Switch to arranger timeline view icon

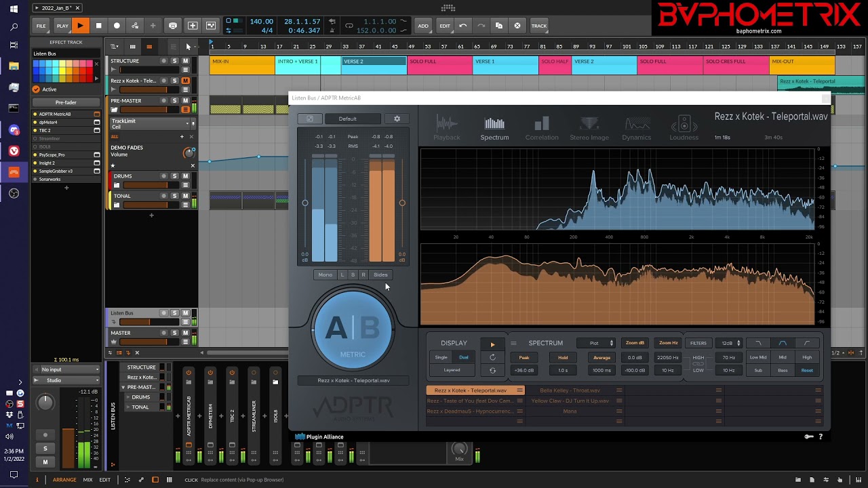coord(149,47)
